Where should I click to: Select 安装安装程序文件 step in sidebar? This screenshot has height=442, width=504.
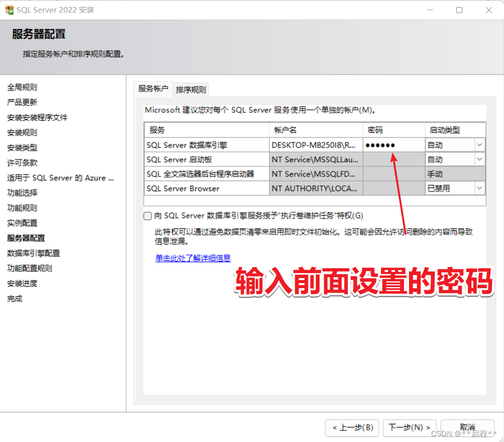pos(37,118)
